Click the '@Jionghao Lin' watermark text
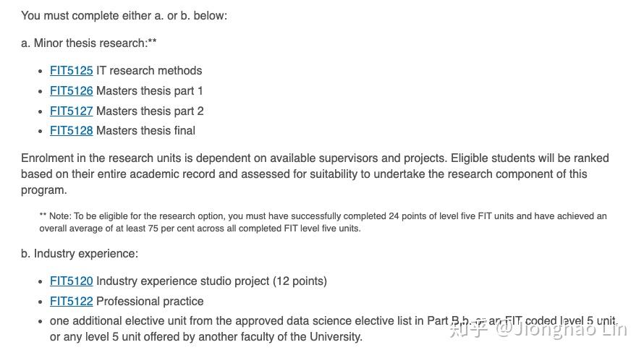 click(561, 329)
